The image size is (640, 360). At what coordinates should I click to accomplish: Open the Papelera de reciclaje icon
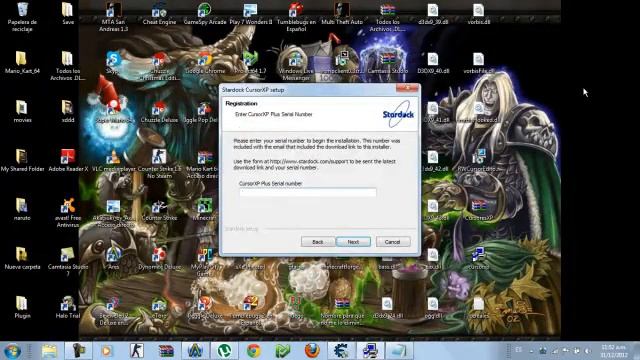(x=22, y=16)
